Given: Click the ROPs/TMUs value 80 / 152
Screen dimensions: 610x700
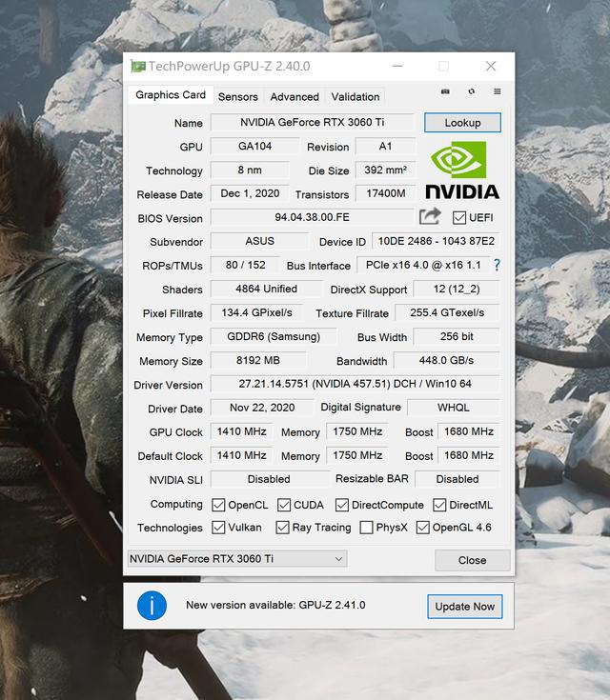Looking at the screenshot, I should point(245,265).
